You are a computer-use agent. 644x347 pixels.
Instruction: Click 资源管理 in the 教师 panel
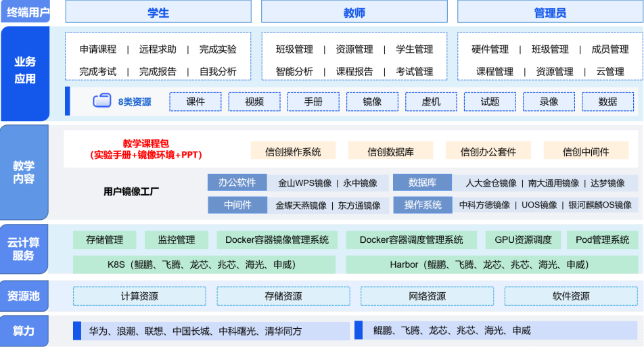coord(354,49)
